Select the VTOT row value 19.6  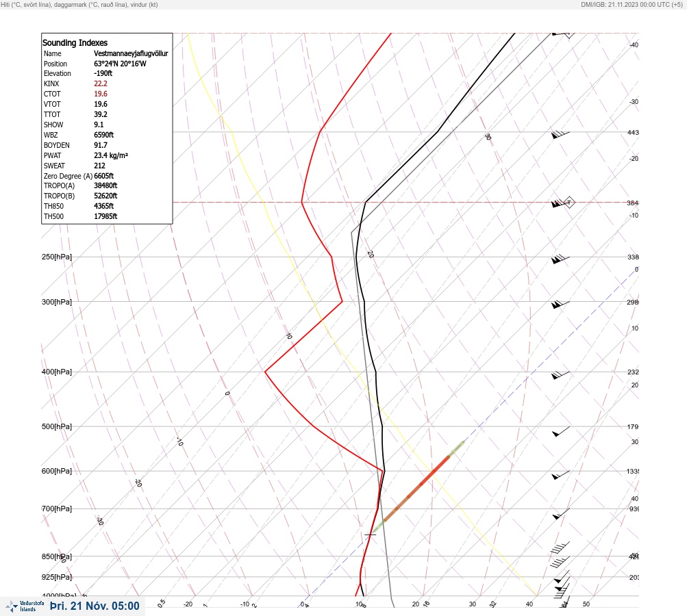(x=101, y=104)
